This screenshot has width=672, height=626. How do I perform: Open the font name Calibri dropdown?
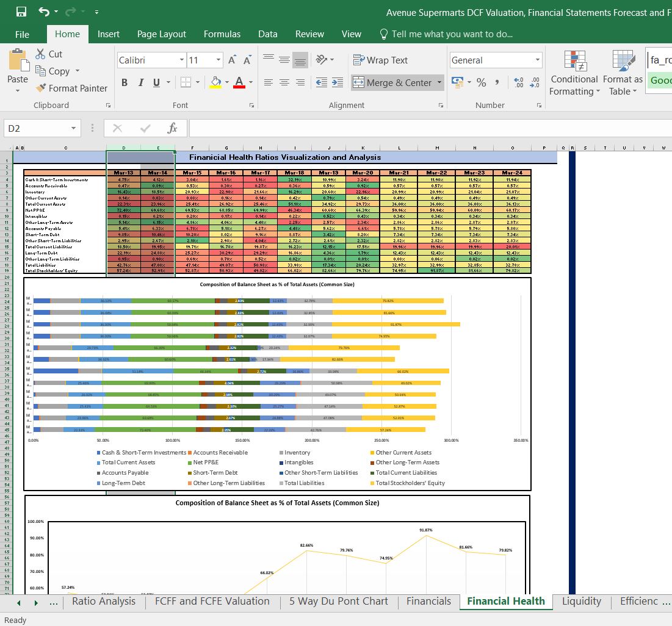click(182, 60)
